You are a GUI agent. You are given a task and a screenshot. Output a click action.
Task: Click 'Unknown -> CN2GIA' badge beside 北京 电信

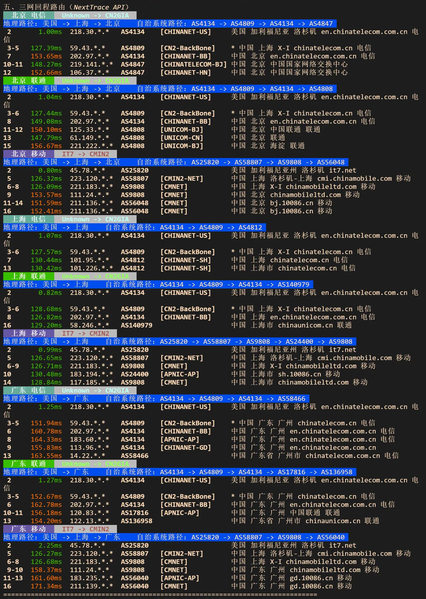click(95, 15)
